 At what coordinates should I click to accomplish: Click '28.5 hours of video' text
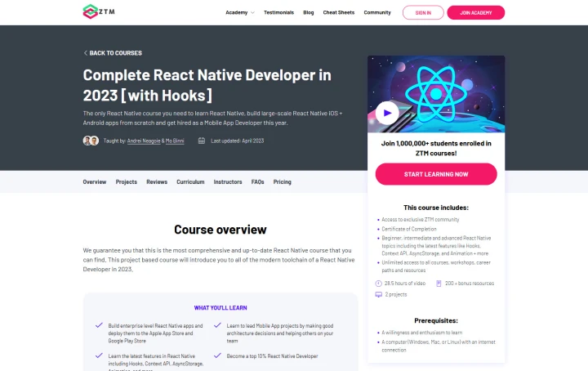(405, 284)
